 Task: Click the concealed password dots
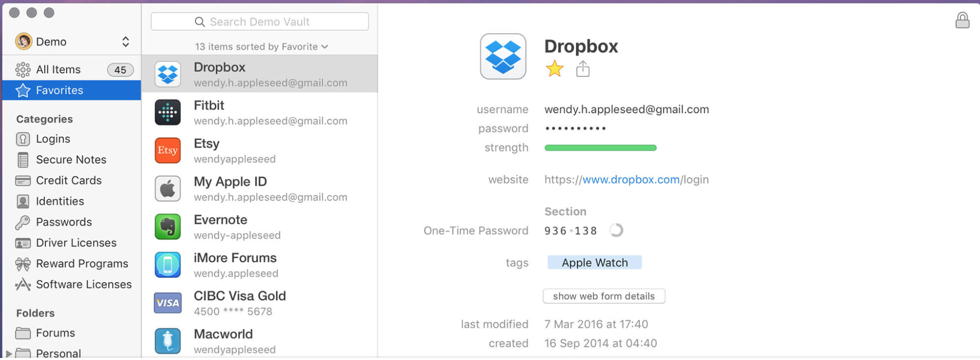[575, 129]
